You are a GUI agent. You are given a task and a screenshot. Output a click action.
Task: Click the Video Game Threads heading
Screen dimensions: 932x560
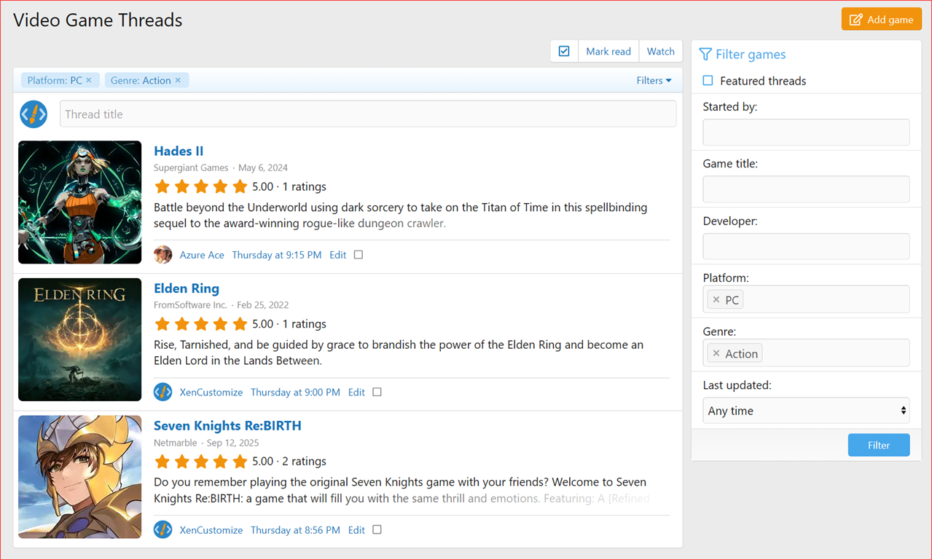point(98,20)
